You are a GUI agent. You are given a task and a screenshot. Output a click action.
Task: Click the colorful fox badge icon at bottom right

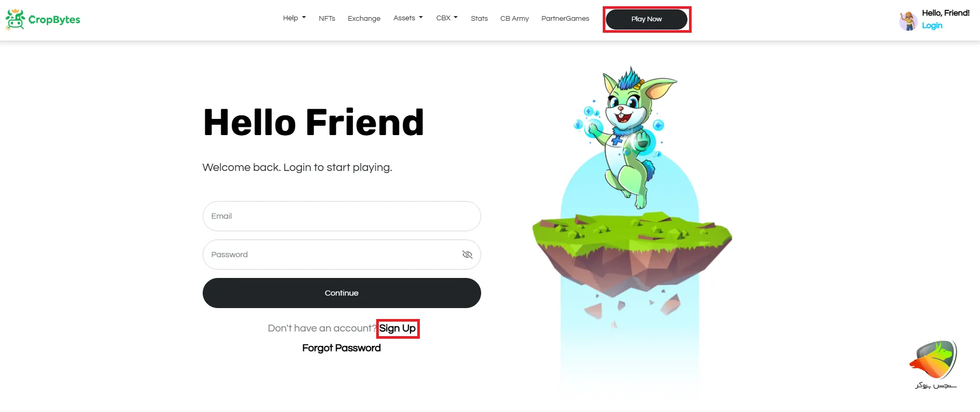[x=933, y=360]
